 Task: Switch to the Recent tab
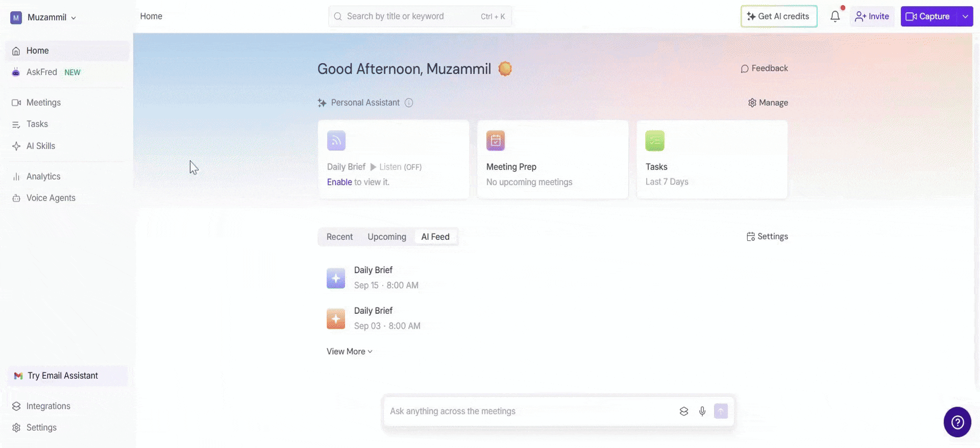click(339, 237)
